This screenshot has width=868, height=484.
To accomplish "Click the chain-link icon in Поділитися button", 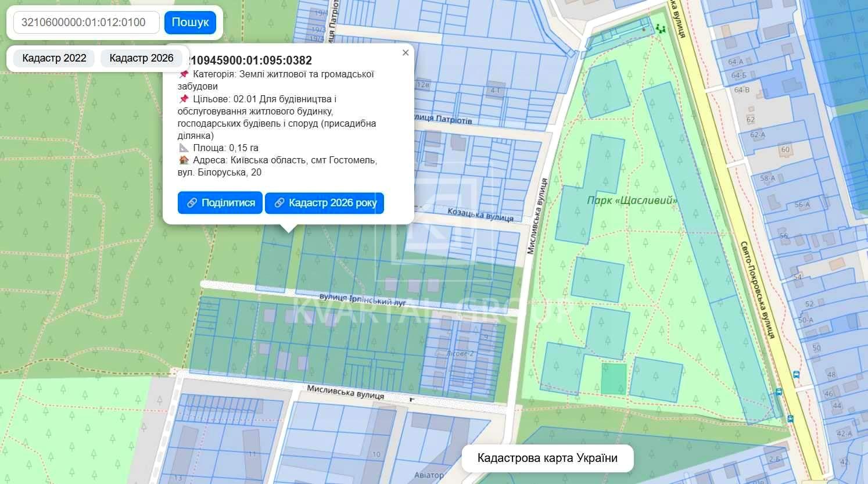I will click(192, 203).
